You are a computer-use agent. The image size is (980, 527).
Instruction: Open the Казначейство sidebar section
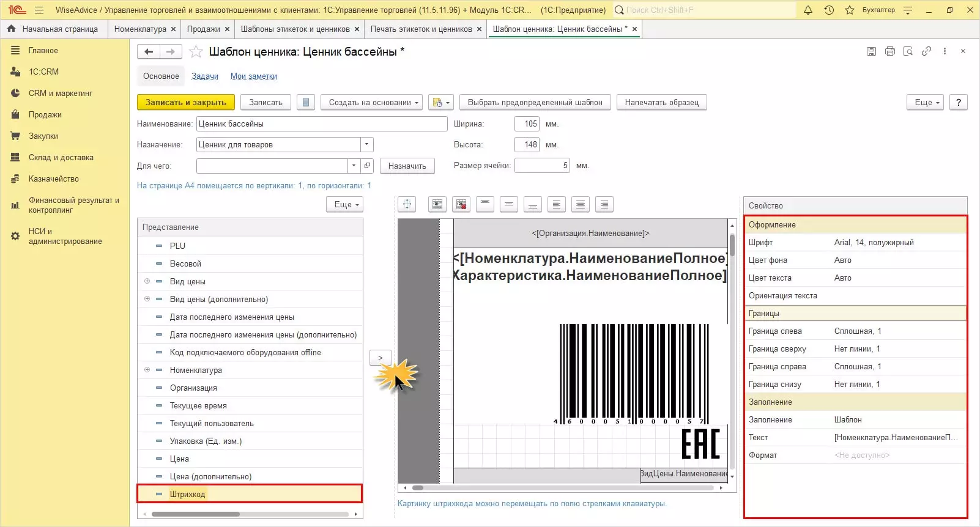point(54,179)
